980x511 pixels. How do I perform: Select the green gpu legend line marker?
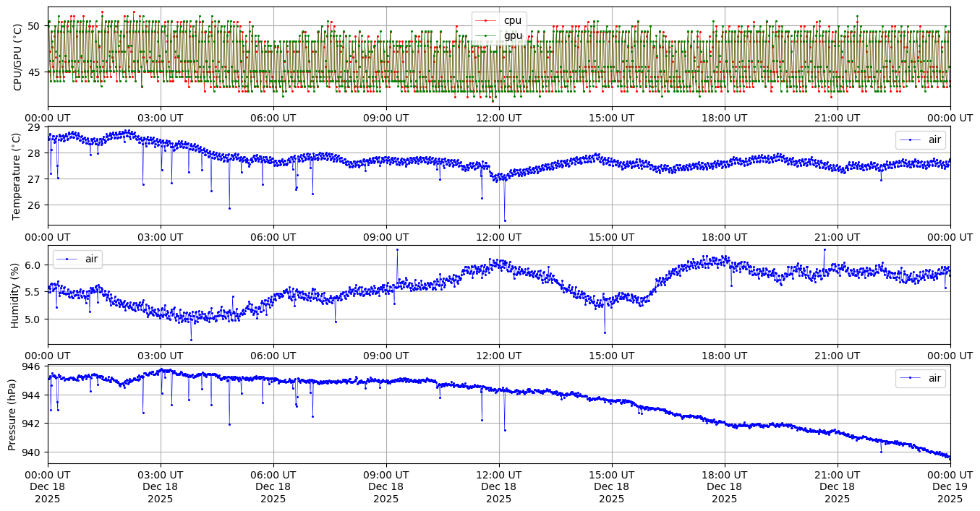pos(485,35)
